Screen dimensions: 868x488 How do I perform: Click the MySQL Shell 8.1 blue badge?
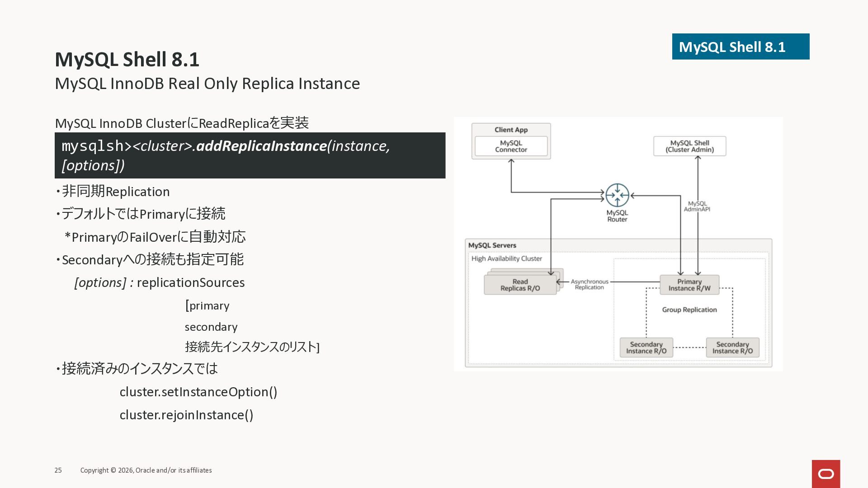tap(740, 47)
